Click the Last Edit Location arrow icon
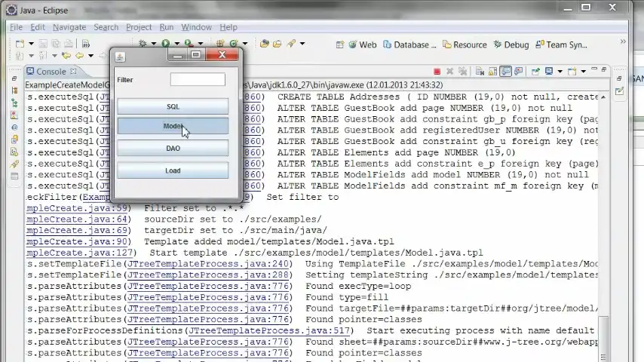The image size is (644, 362). (x=66, y=56)
